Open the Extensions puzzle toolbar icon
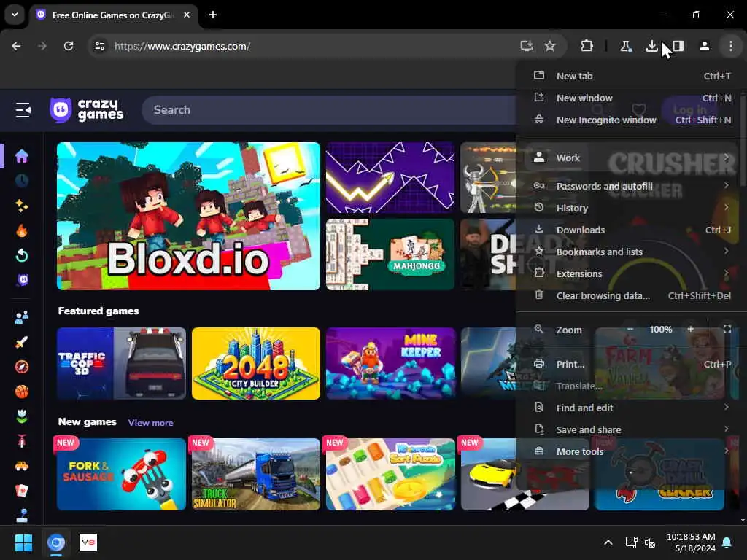747x560 pixels. point(587,46)
